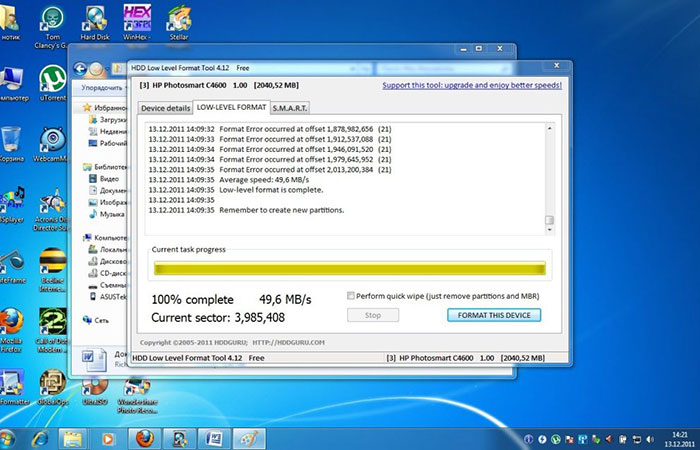Select Компьютер node in Explorer sidebar
The width and height of the screenshot is (700, 450).
pos(105,238)
